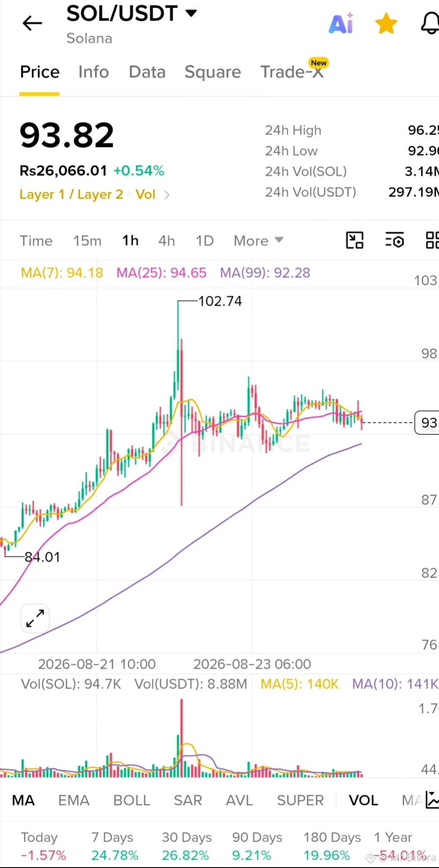Select the Time chart interval
Viewport: 439px width, 868px height.
point(36,241)
